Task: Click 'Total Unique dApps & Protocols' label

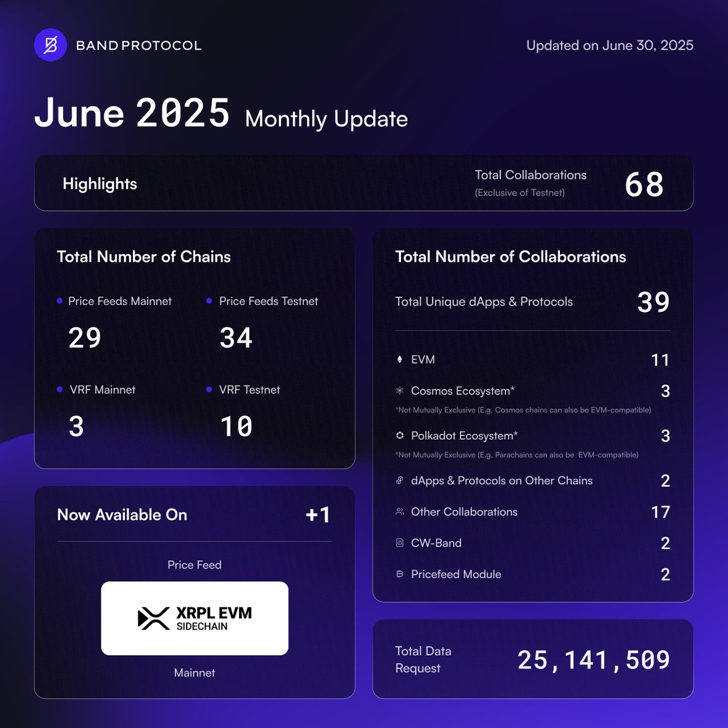Action: click(484, 302)
